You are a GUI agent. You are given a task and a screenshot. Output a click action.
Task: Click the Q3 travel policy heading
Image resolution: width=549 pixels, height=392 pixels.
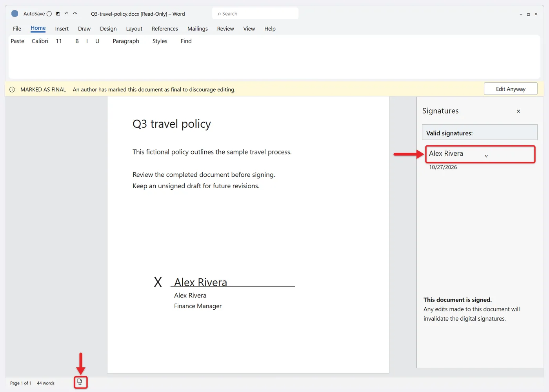tap(172, 124)
